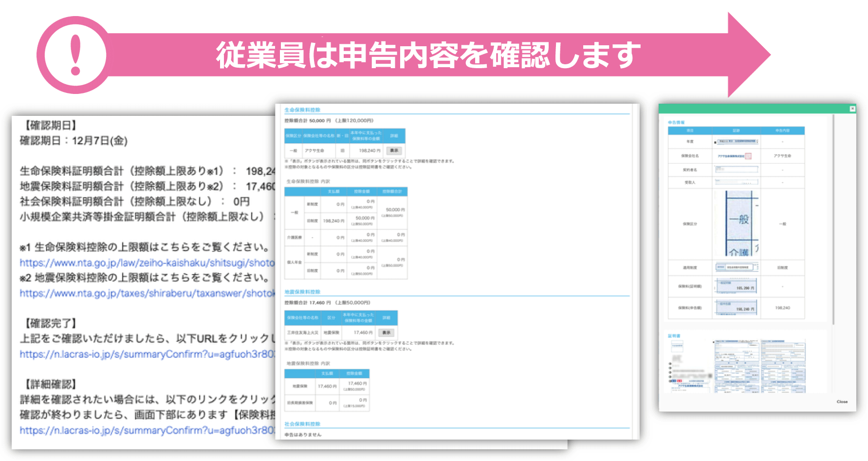
Task: Click the 適用制度 certificate snippet image
Action: [736, 267]
